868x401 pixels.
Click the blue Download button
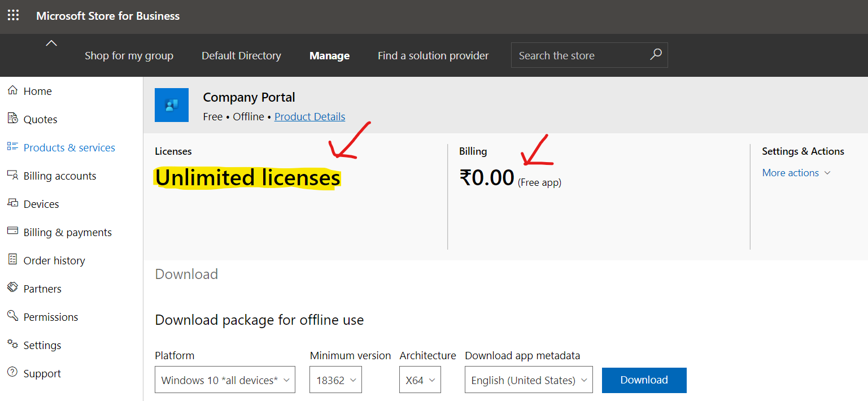(644, 380)
